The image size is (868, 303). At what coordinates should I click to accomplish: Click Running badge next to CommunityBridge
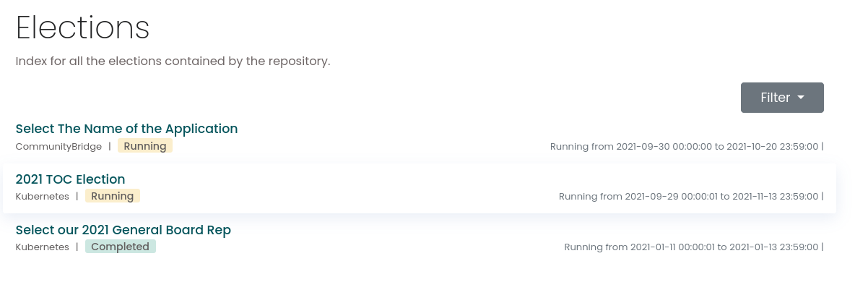tap(145, 146)
